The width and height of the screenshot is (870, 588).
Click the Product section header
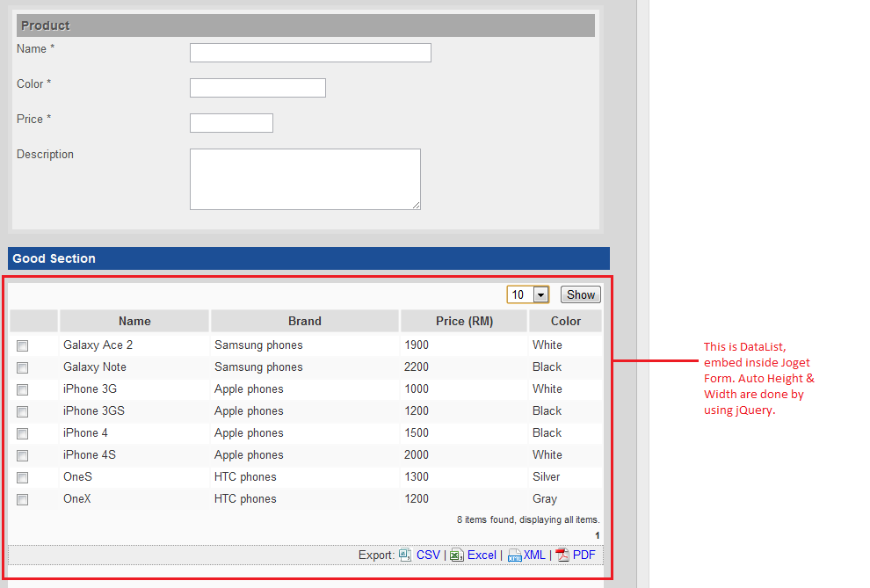[x=306, y=25]
